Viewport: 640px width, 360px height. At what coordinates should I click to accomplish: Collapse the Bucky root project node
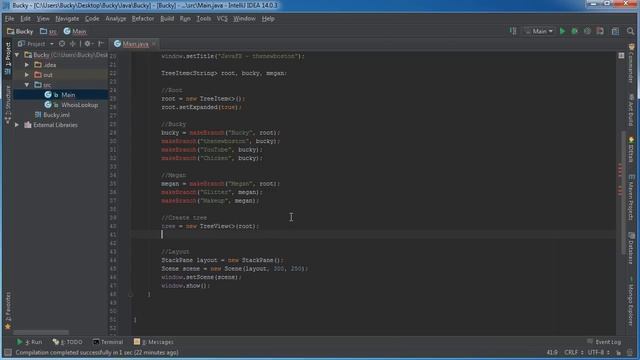pyautogui.click(x=17, y=55)
